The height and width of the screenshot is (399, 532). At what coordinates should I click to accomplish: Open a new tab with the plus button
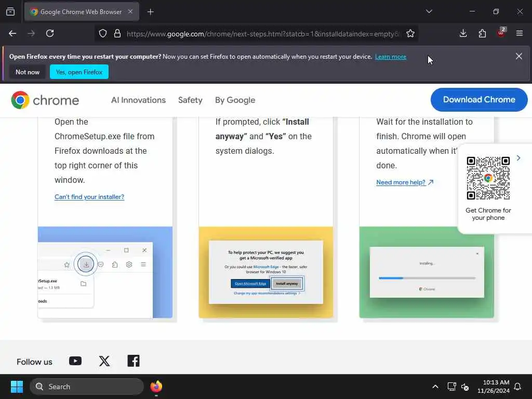click(x=150, y=12)
